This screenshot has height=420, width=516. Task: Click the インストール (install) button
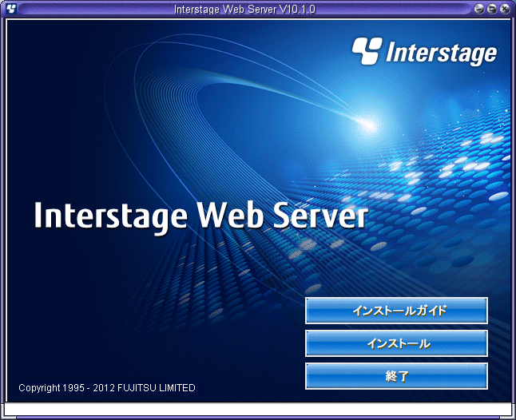point(396,343)
